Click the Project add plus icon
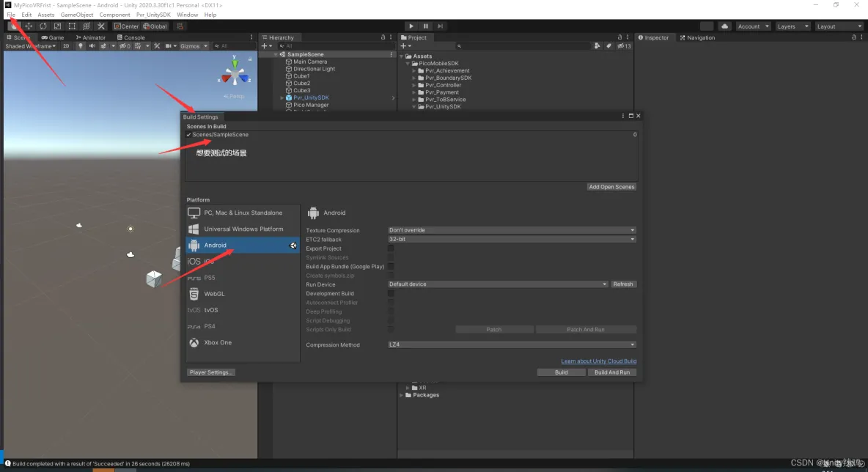 (x=403, y=46)
